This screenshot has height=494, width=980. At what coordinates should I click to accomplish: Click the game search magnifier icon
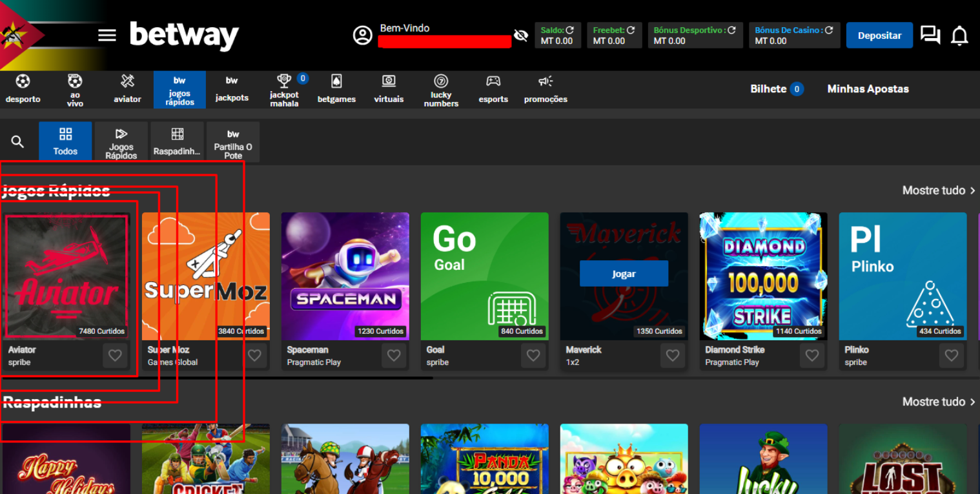17,141
